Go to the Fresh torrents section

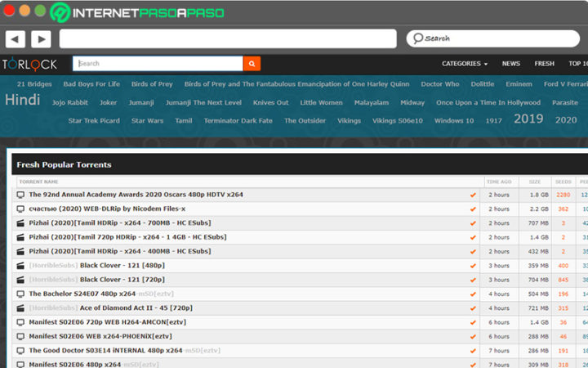tap(544, 63)
